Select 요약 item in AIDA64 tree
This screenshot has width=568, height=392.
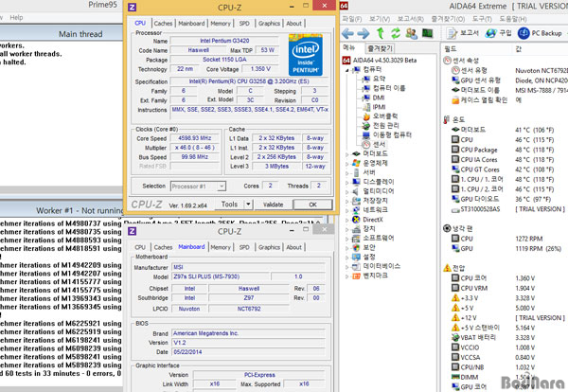[374, 79]
